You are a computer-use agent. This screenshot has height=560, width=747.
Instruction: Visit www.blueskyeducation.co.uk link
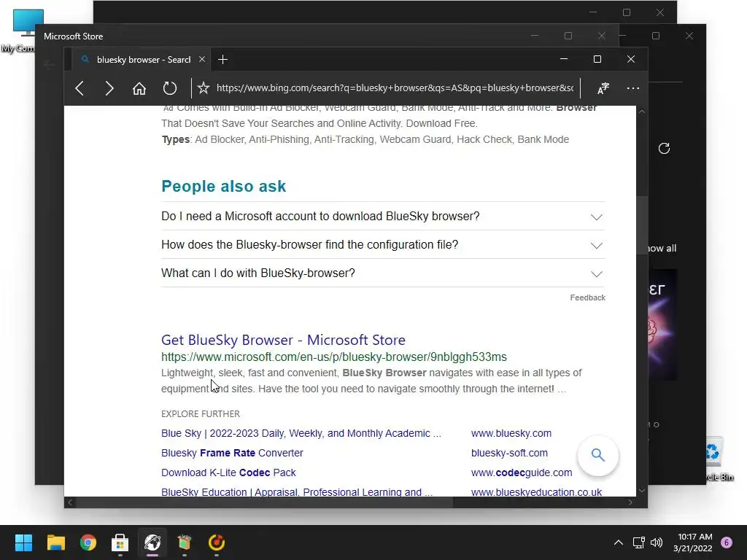(536, 492)
